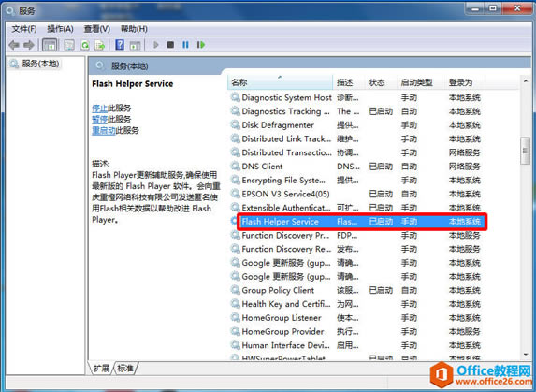The height and width of the screenshot is (392, 536).
Task: Click the gear icon beside DNS Client
Action: coord(235,167)
